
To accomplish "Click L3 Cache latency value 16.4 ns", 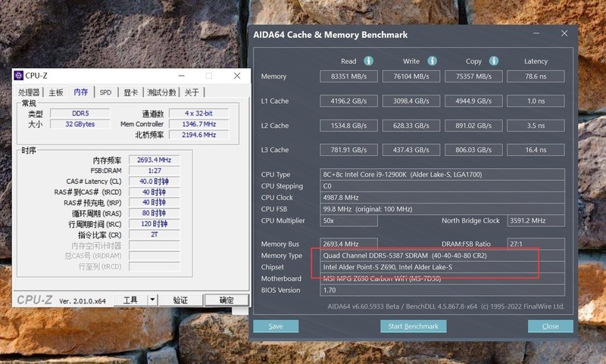I will pos(536,150).
